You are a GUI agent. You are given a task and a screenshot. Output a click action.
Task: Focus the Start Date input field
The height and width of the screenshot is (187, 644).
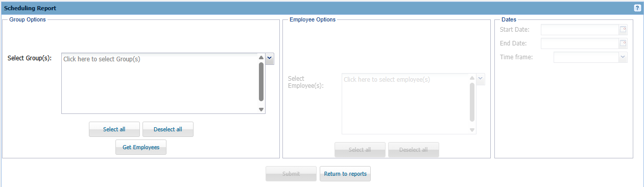[580, 30]
